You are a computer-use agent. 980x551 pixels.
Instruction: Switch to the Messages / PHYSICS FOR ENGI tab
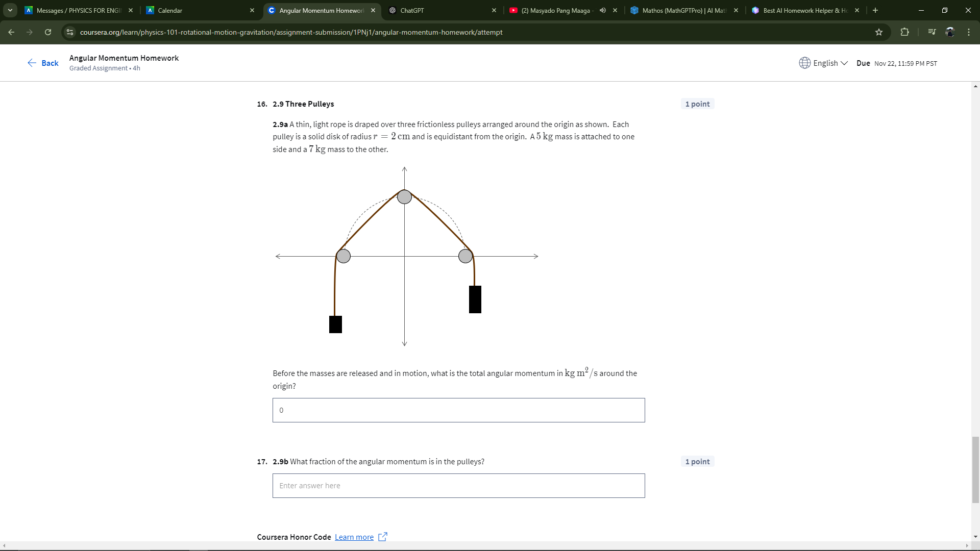79,10
